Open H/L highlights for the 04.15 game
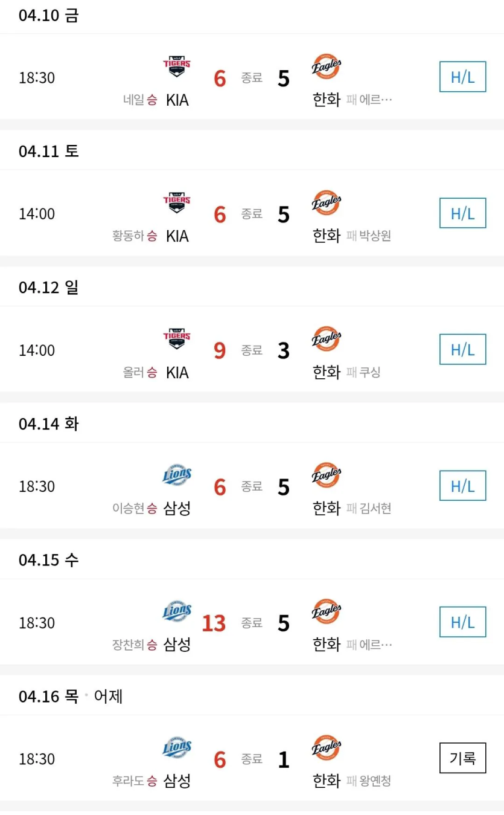This screenshot has height=815, width=504. pyautogui.click(x=463, y=622)
